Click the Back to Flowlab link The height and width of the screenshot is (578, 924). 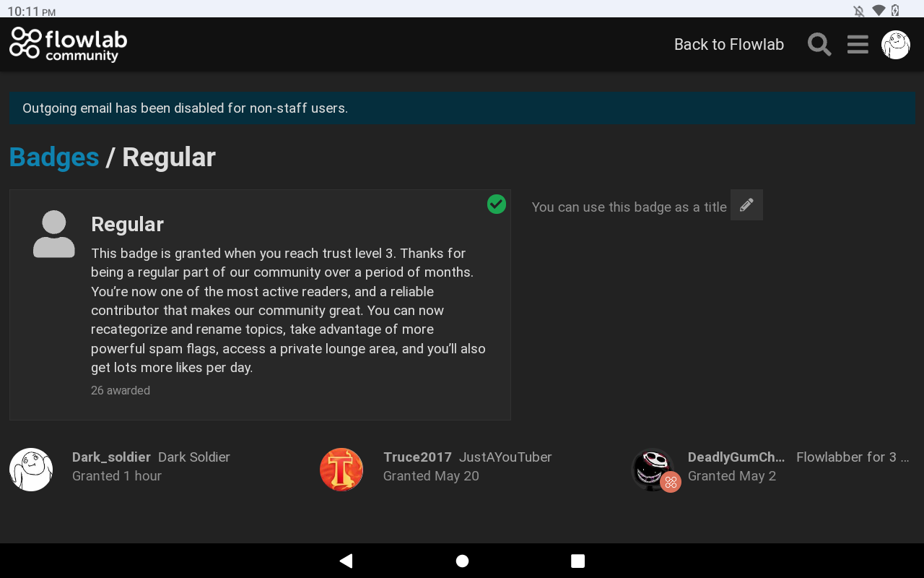coord(729,44)
